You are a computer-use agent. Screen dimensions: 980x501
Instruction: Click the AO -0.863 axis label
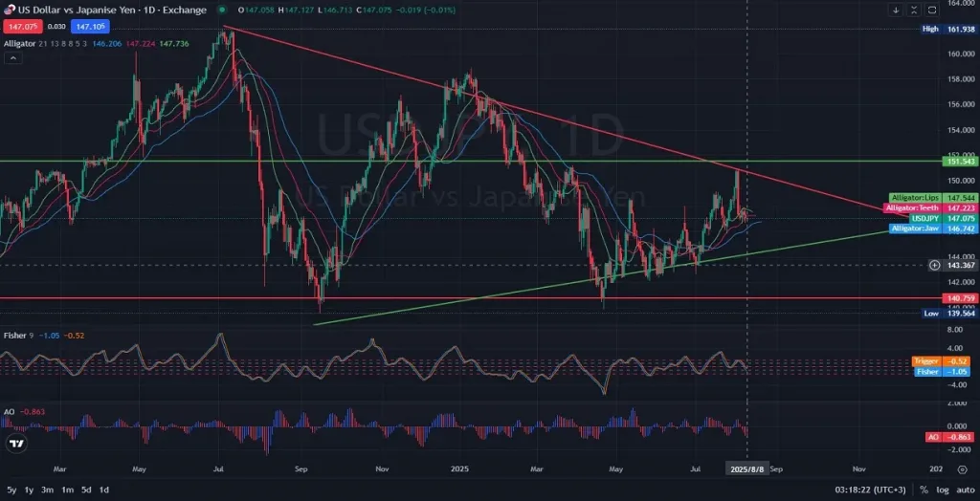(x=949, y=437)
